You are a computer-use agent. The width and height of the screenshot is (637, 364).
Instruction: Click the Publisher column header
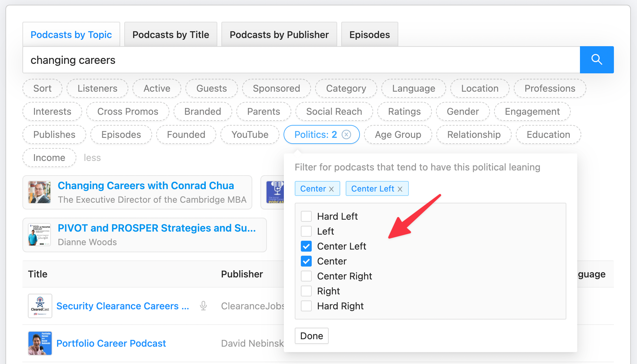242,274
